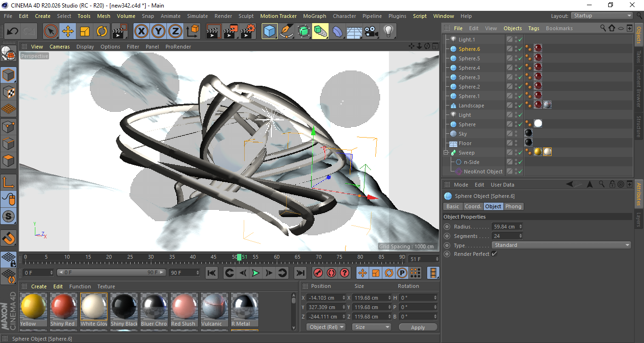Click stepper of X position field

(344, 298)
